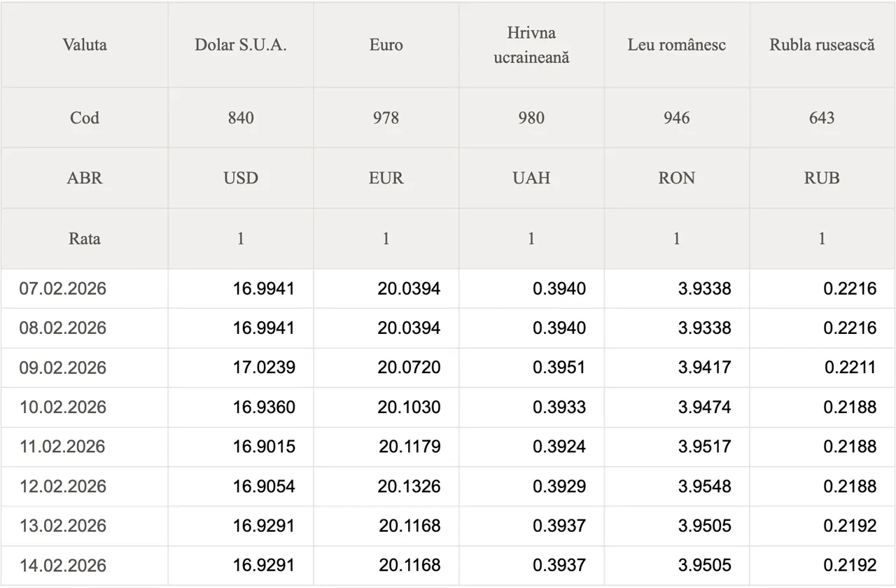Select the Rubla rusească header cell

click(822, 45)
